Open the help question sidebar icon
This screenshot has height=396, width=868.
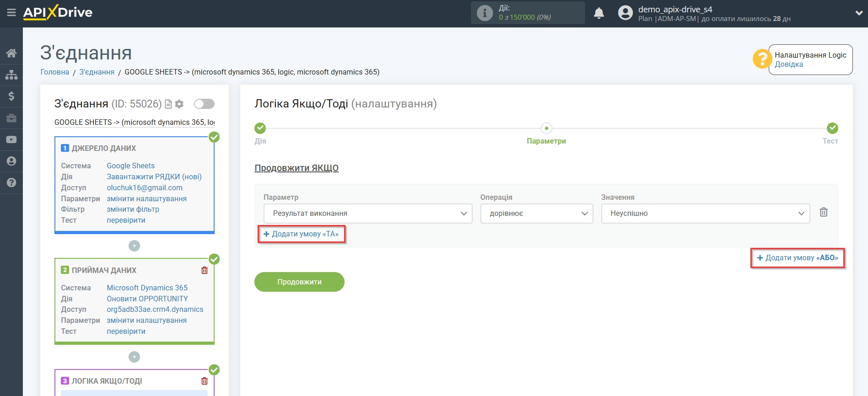tap(11, 182)
